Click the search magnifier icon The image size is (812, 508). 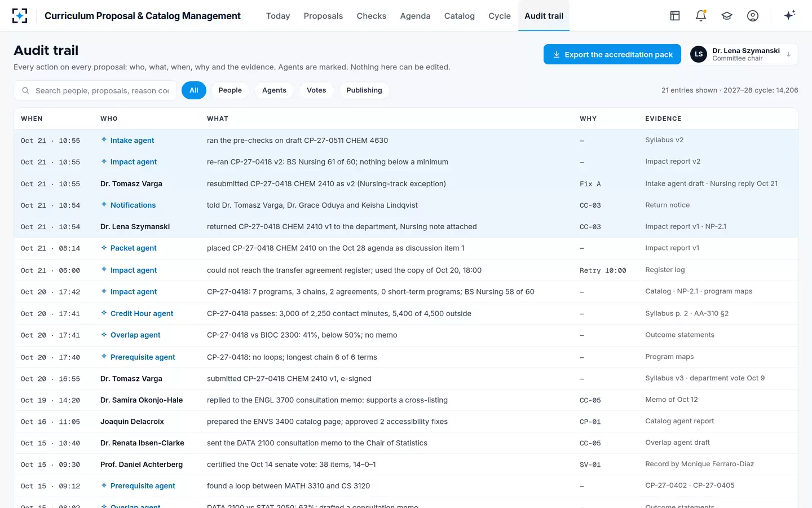[25, 90]
